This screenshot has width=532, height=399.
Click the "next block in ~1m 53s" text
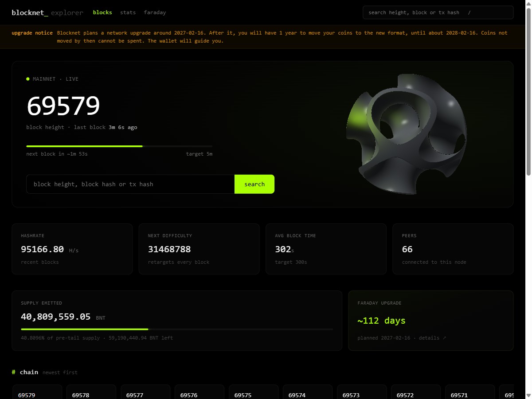57,154
